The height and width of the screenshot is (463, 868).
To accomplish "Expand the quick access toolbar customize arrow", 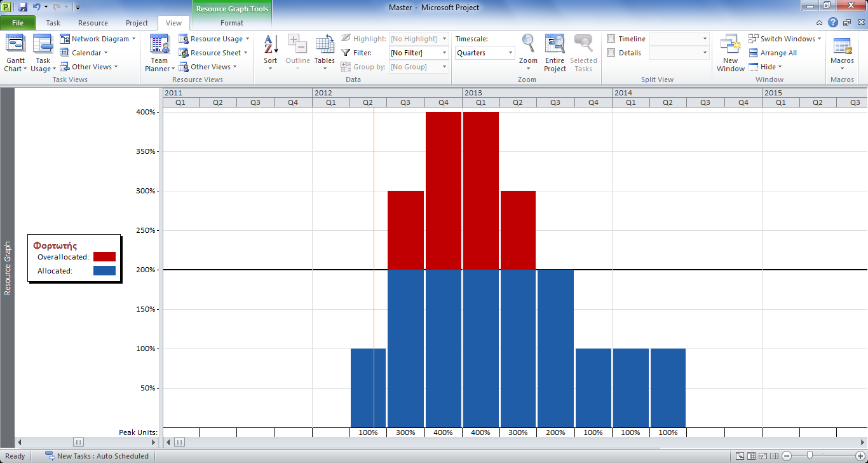I will (x=78, y=8).
